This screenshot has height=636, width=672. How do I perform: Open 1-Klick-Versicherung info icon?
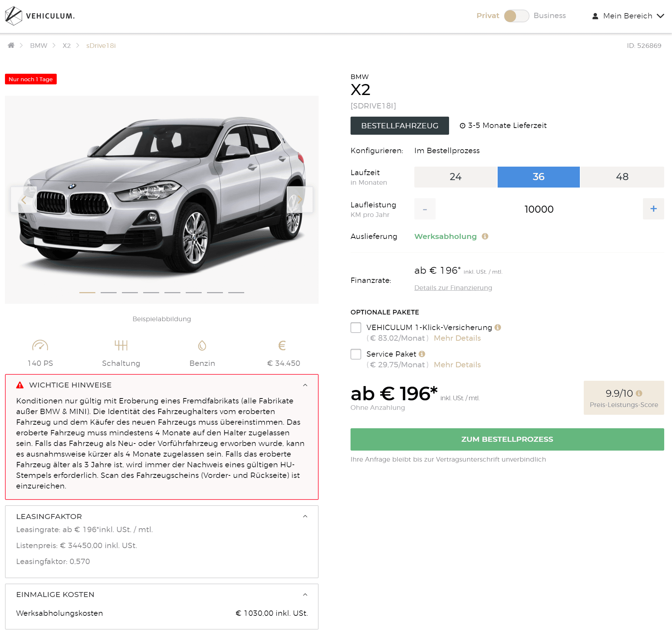click(498, 327)
